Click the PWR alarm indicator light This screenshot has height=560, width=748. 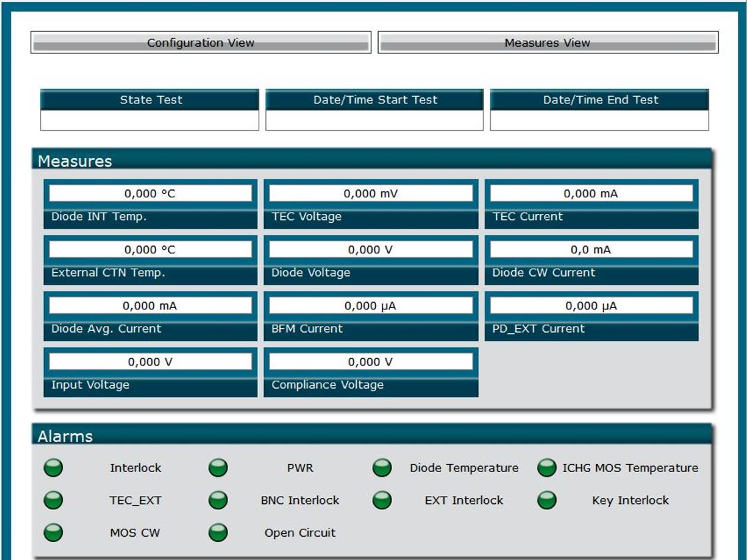pyautogui.click(x=218, y=468)
